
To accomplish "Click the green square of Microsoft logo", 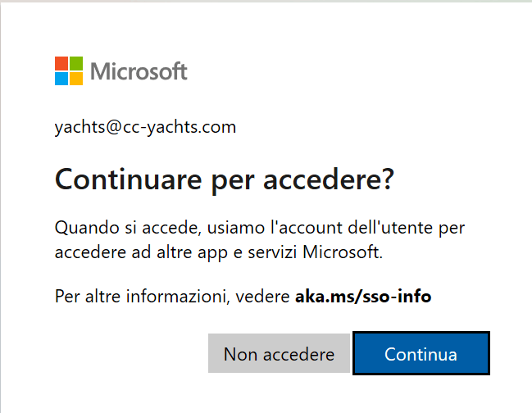I will tap(76, 63).
